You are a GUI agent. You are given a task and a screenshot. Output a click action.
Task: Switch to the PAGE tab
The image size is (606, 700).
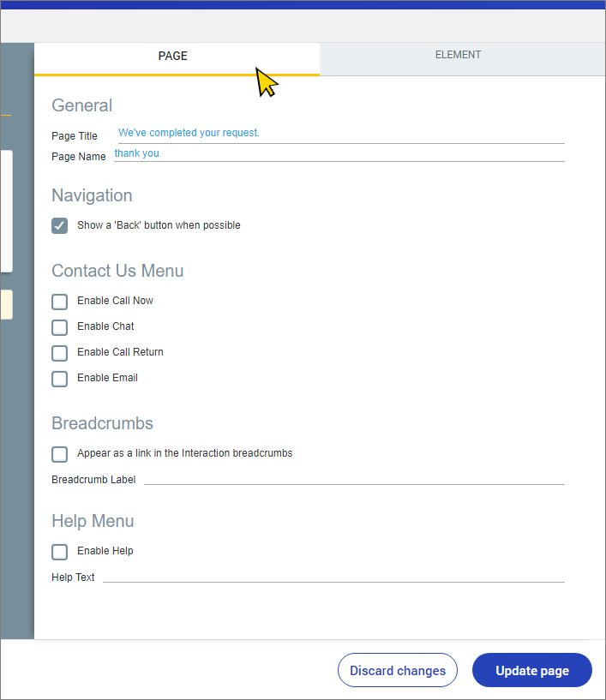177,59
